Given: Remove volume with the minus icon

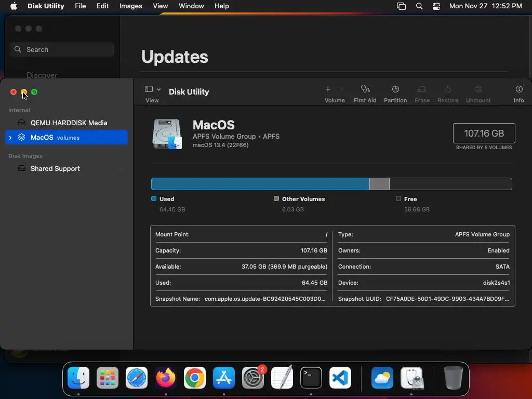Looking at the screenshot, I should pos(341,89).
